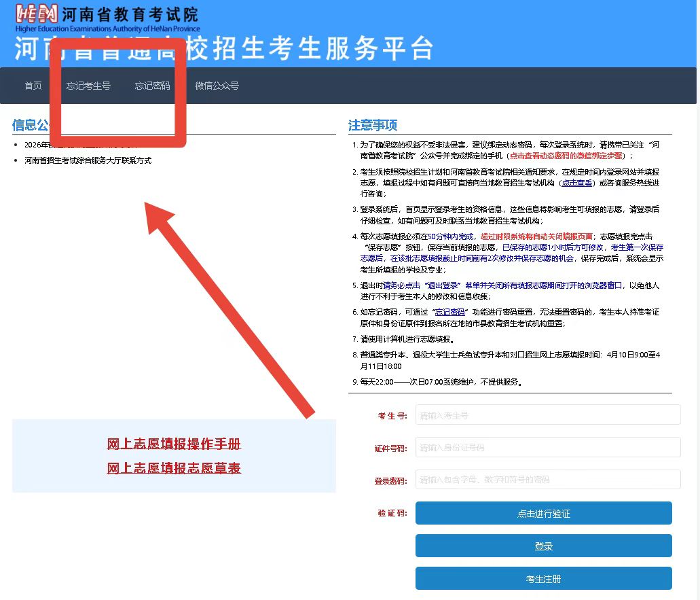Viewport: 700px width, 600px height.
Task: Select 忘记密码 in the top navigation bar
Action: (x=152, y=86)
